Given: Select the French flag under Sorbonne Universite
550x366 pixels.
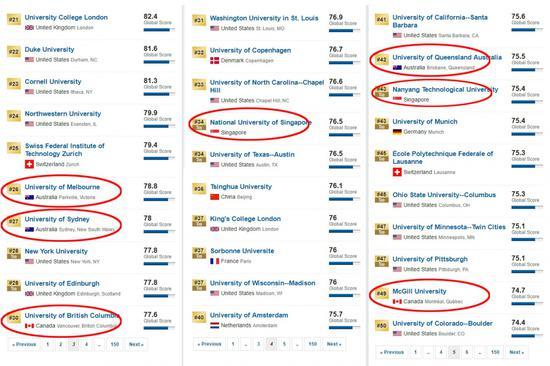Looking at the screenshot, I should [x=214, y=261].
